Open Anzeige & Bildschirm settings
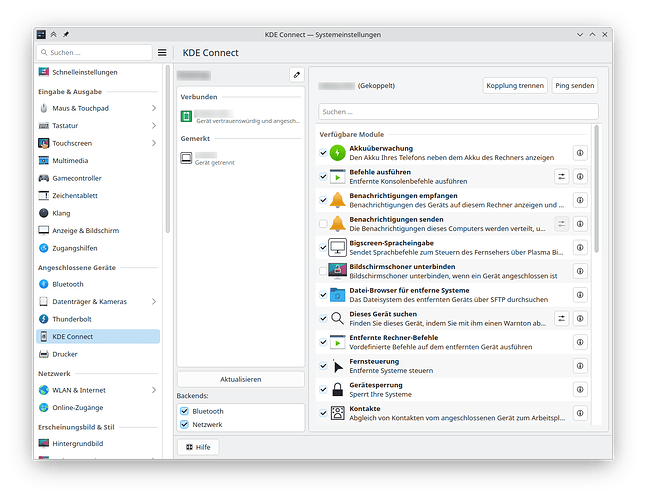 pyautogui.click(x=98, y=230)
